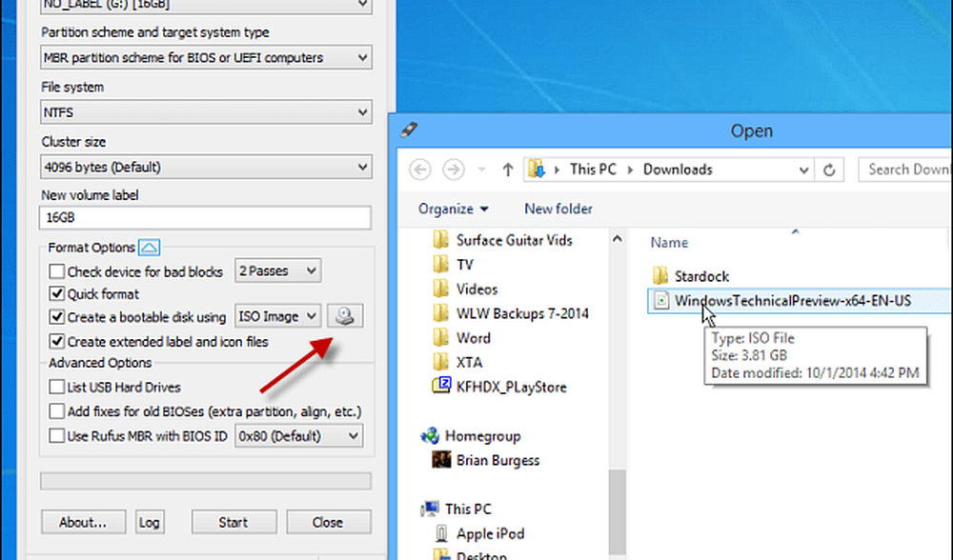
Task: Open the File system NTFS dropdown
Action: pos(206,112)
